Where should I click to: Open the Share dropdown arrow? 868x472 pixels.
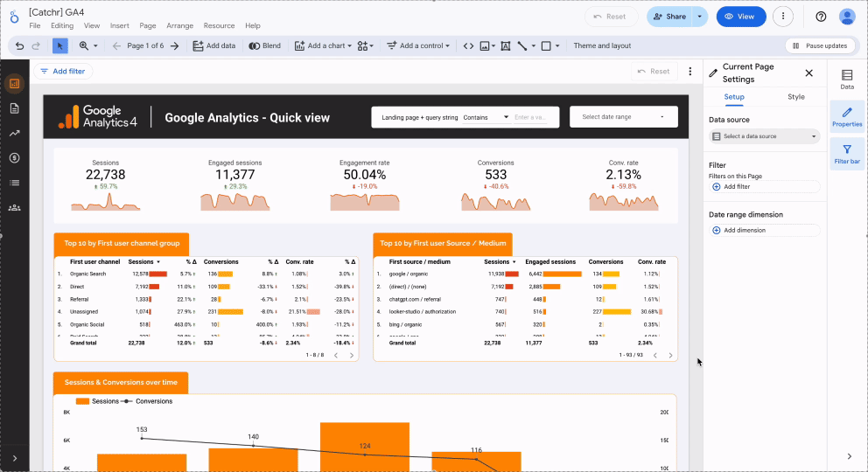pyautogui.click(x=700, y=17)
